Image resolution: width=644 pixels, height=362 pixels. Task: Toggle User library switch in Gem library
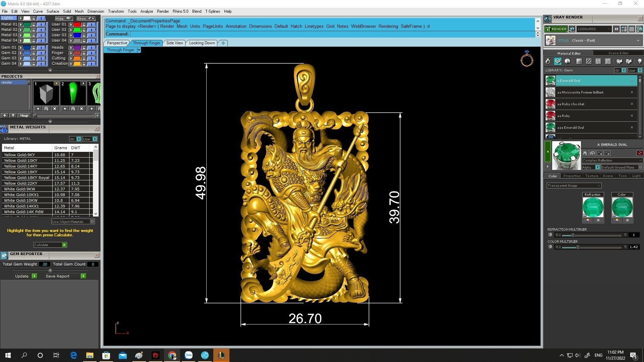[x=640, y=70]
